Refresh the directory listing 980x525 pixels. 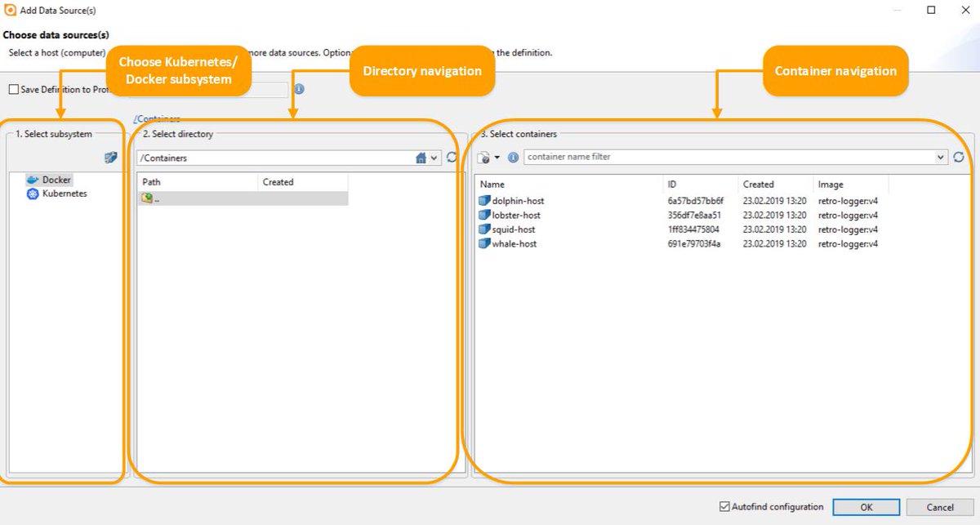pyautogui.click(x=451, y=158)
